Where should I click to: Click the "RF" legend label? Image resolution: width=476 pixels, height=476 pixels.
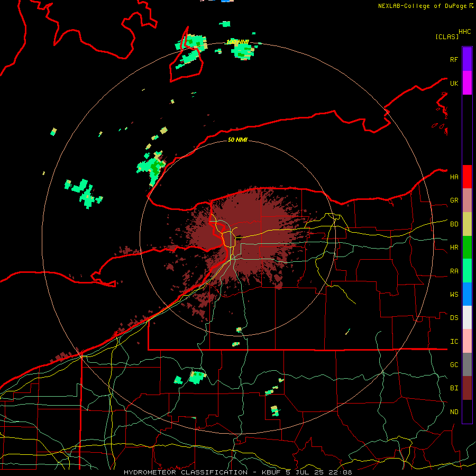point(454,59)
